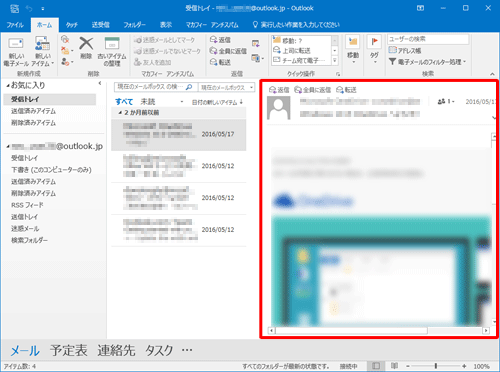This screenshot has width=500, height=372.
Task: Switch to the 表示 ribbon tab
Action: tap(166, 25)
